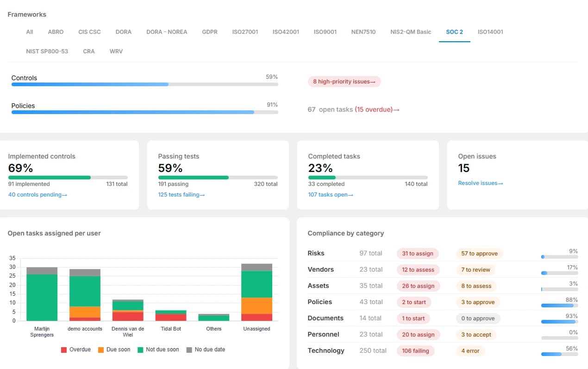Go to the ISO9001 tab

325,32
